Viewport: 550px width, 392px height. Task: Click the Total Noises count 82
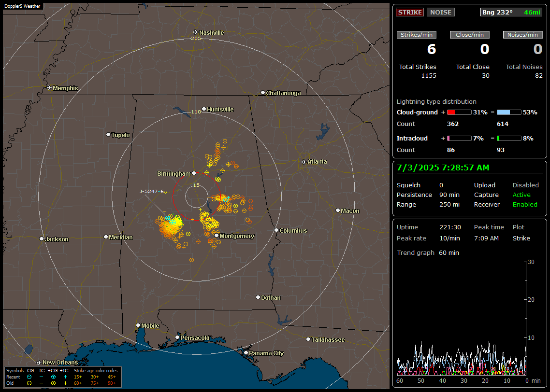539,76
